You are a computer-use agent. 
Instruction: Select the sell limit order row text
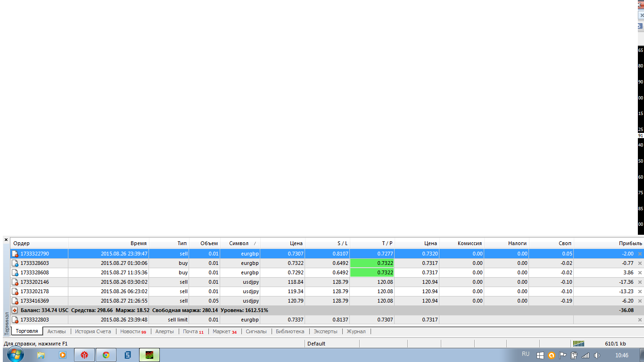178,320
